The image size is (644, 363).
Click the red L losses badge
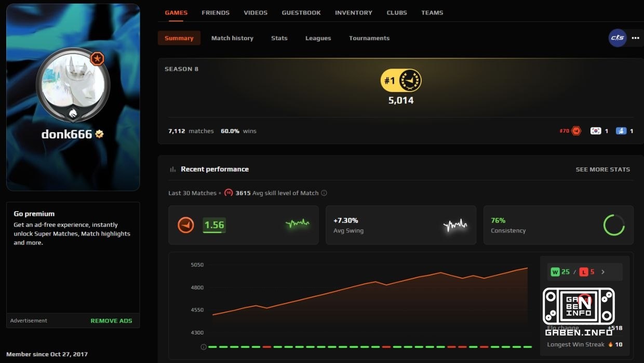(584, 272)
